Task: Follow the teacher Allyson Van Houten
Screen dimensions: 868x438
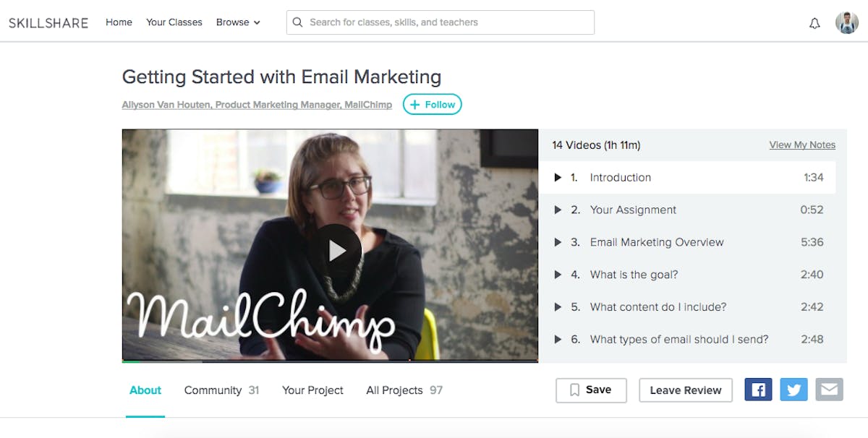Action: (x=432, y=105)
